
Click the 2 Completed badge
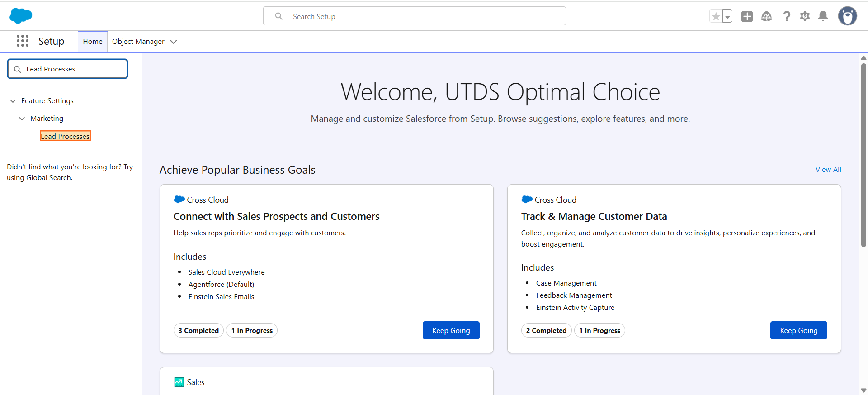coord(546,330)
